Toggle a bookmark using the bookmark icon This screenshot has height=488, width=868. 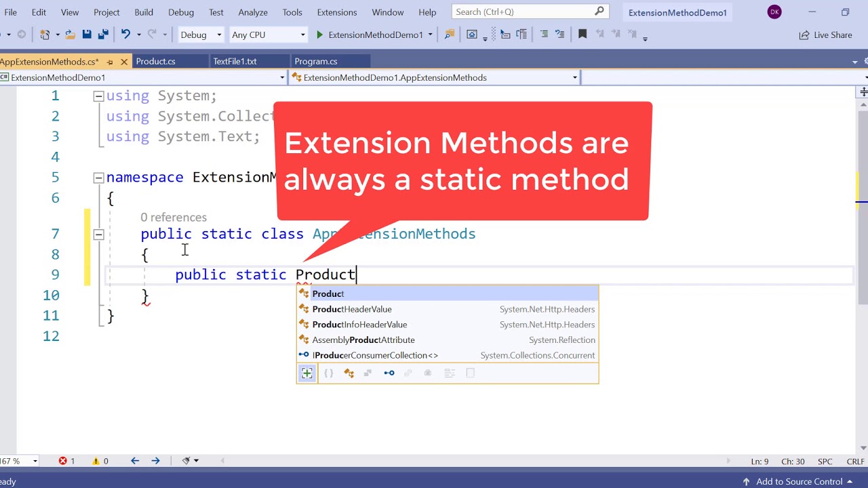tap(583, 35)
